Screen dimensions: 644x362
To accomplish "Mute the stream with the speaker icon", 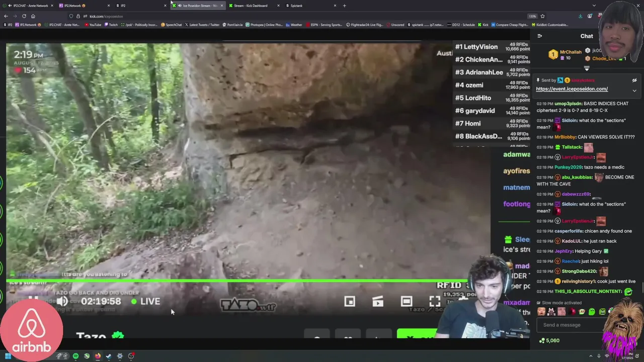I will click(62, 301).
